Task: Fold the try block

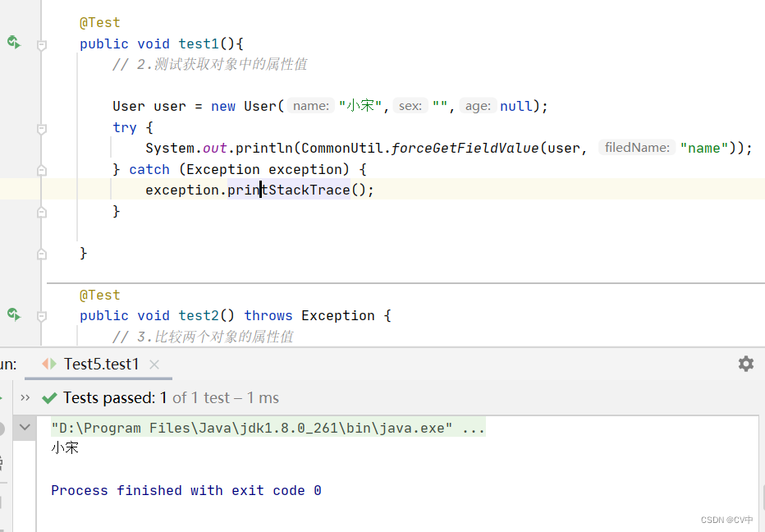Action: [42, 129]
